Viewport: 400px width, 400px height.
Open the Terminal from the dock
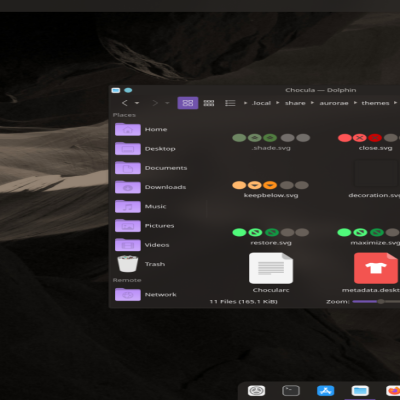point(291,390)
